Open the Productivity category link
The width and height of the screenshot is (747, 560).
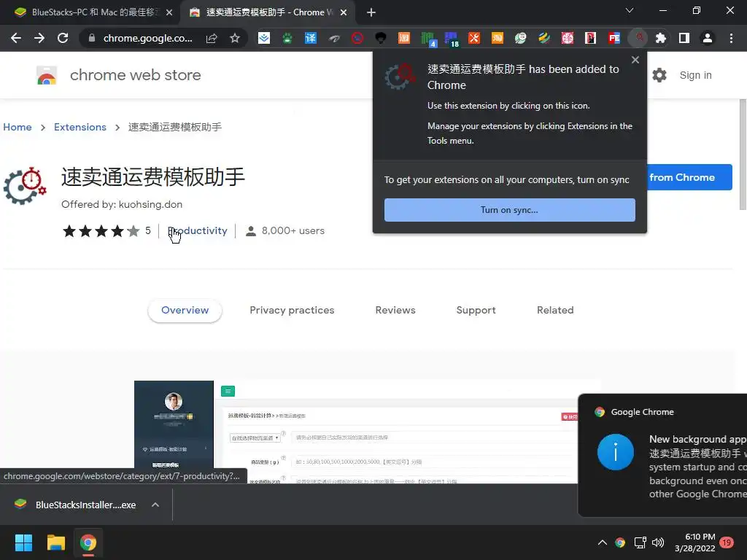[197, 231]
